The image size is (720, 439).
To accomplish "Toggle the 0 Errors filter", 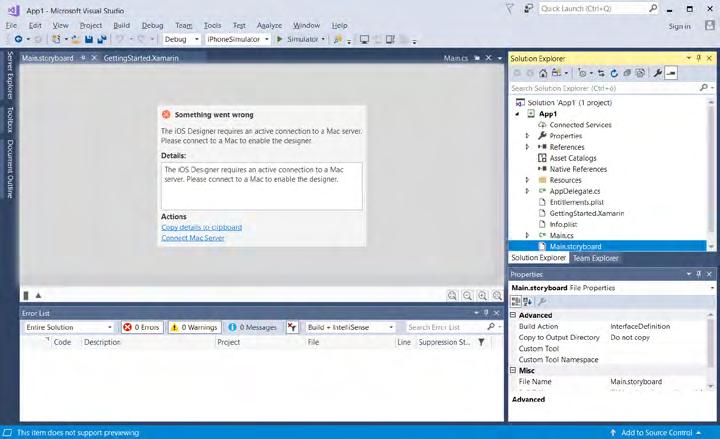I will click(141, 327).
